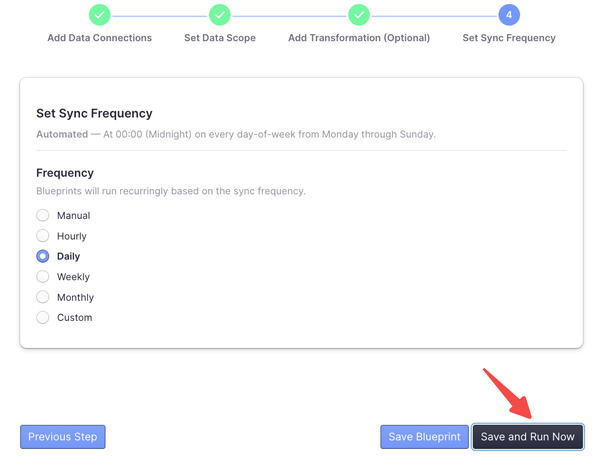
Task: Select the Daily radio button
Action: [x=42, y=256]
